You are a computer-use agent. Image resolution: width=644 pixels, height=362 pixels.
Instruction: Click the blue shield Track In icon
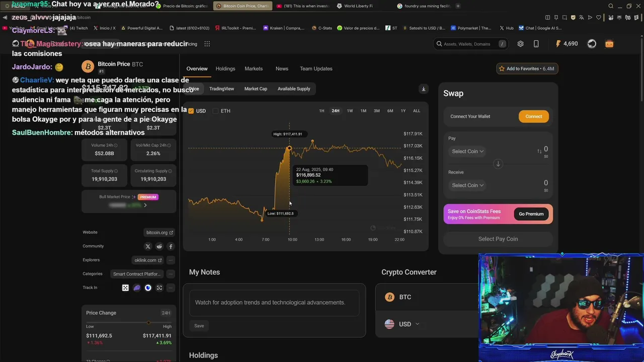click(x=148, y=288)
